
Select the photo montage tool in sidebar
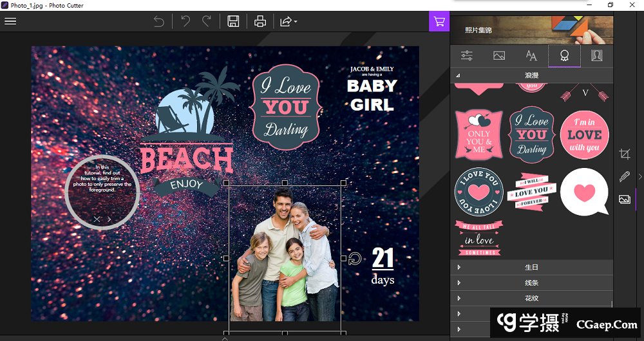coord(624,199)
